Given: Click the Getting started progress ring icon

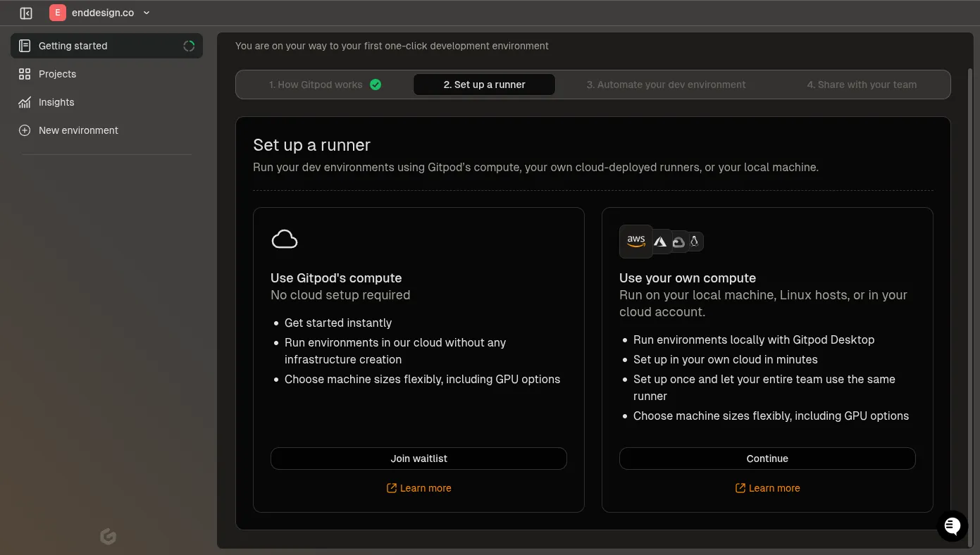Looking at the screenshot, I should pyautogui.click(x=189, y=46).
